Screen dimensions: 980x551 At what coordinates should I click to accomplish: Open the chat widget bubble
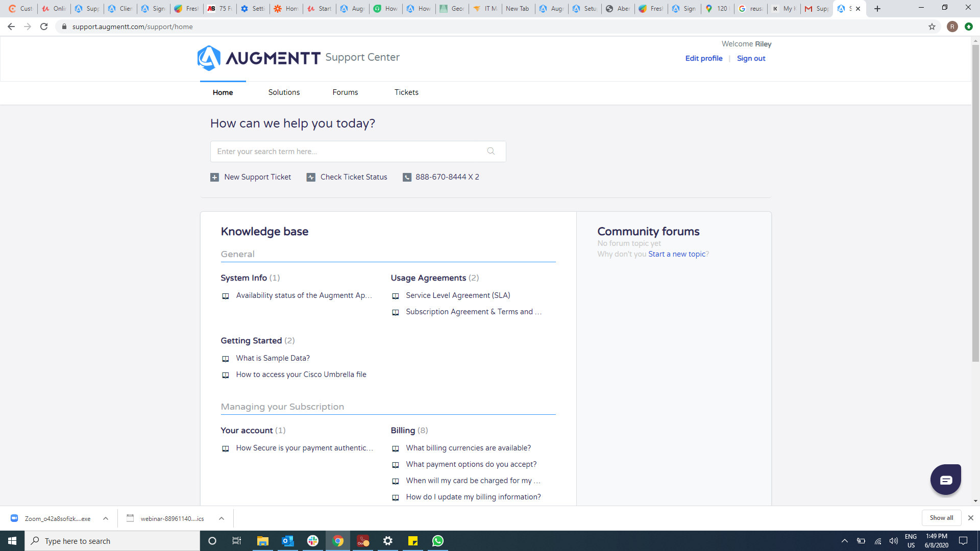pyautogui.click(x=945, y=479)
